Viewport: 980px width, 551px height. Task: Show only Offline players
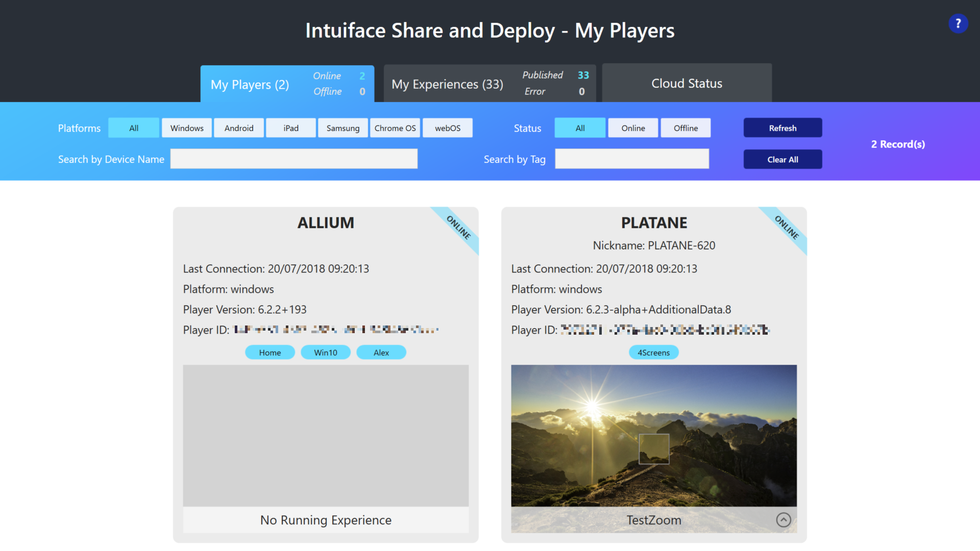click(x=686, y=128)
